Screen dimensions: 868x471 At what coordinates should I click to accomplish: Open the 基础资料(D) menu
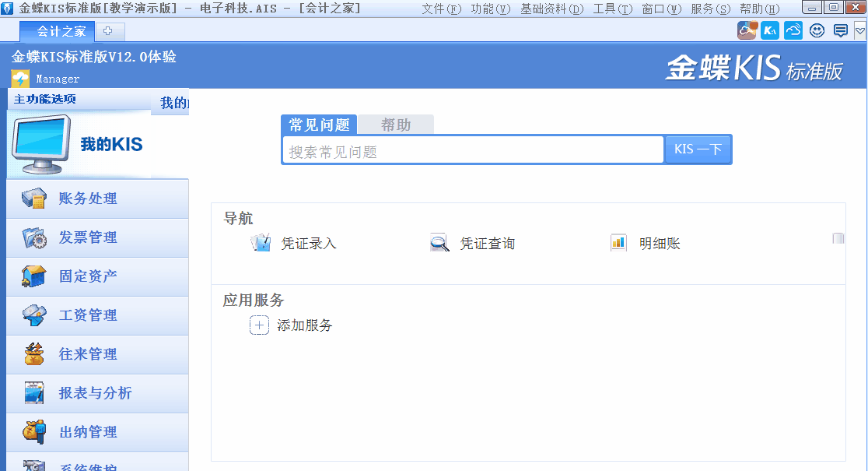point(552,9)
